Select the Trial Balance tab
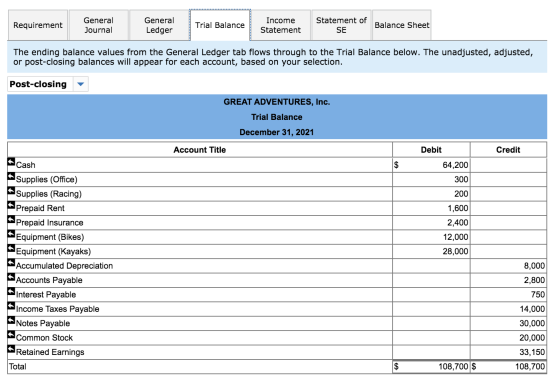The height and width of the screenshot is (387, 560). 220,25
